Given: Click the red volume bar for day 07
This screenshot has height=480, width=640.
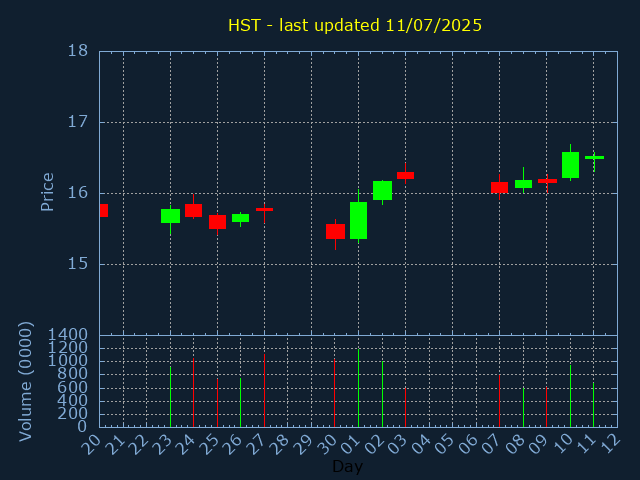Looking at the screenshot, I should coord(500,401).
